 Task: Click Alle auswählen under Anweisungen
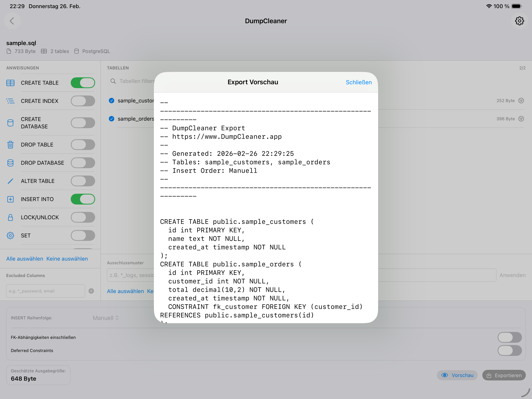pyautogui.click(x=25, y=259)
